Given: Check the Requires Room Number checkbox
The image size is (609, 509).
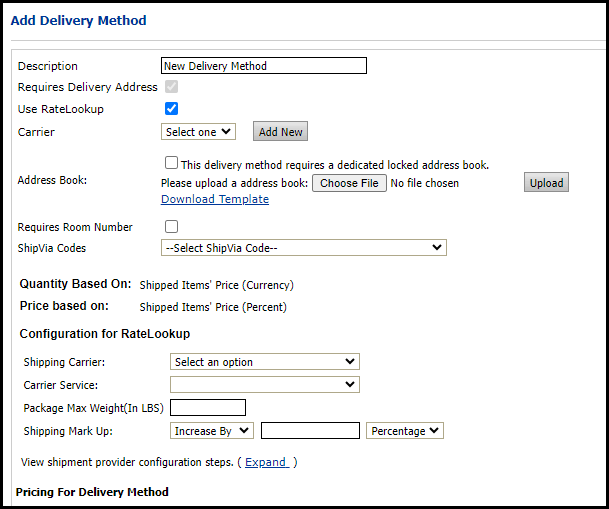Looking at the screenshot, I should [171, 227].
